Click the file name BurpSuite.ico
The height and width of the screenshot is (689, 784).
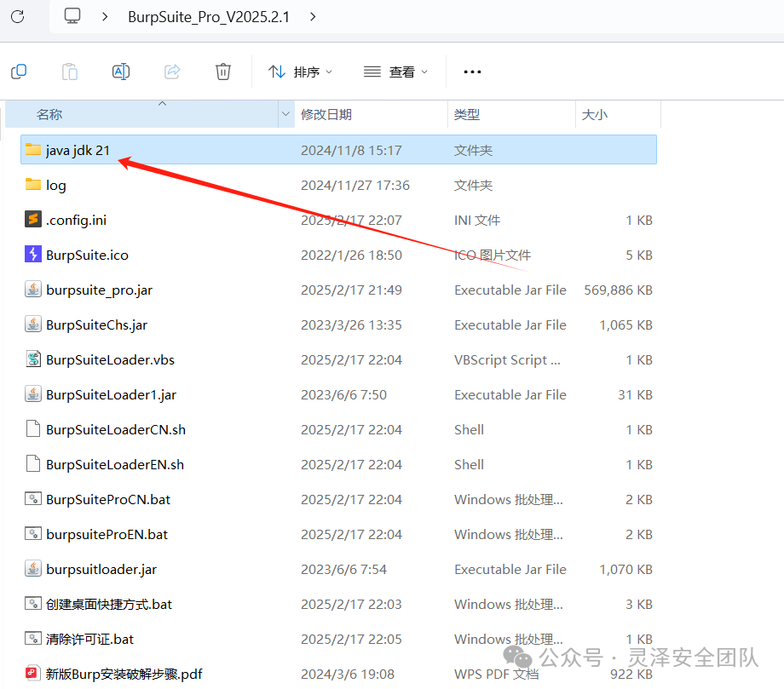pyautogui.click(x=87, y=256)
